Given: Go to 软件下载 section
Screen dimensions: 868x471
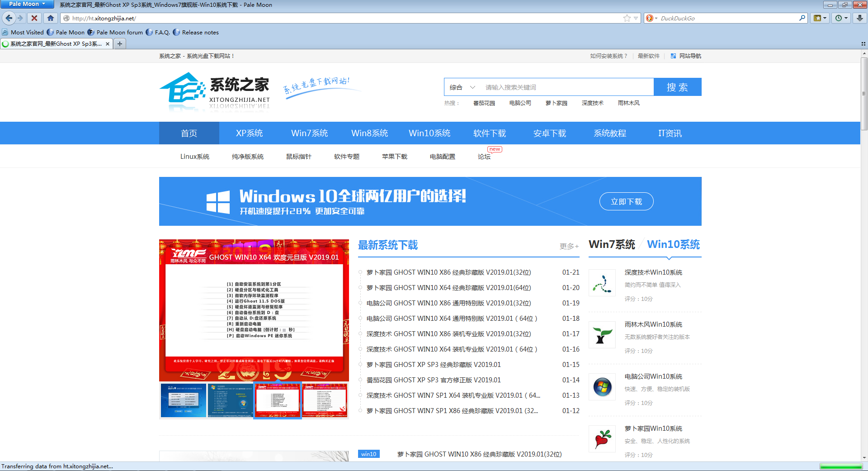Looking at the screenshot, I should 490,133.
